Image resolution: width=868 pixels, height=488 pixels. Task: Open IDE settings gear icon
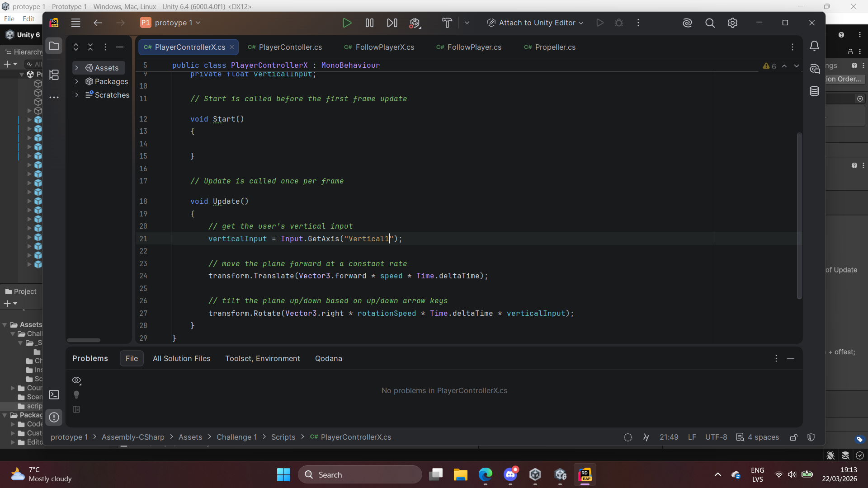point(732,23)
